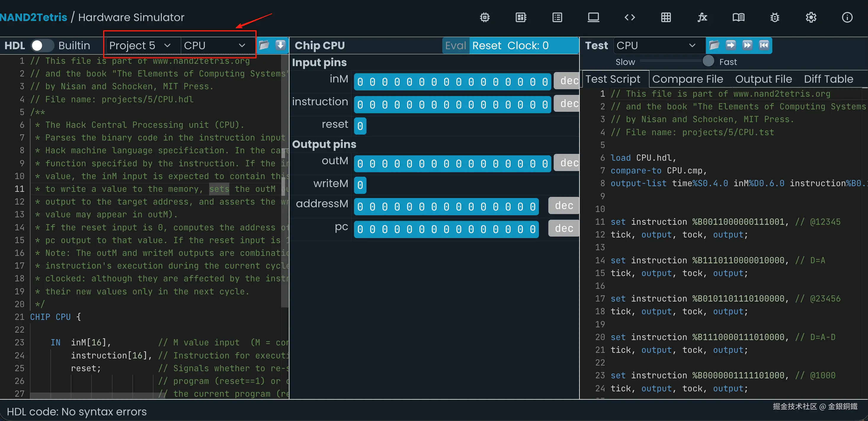Open the CPU chip selection dropdown
The width and height of the screenshot is (868, 421).
coord(214,46)
